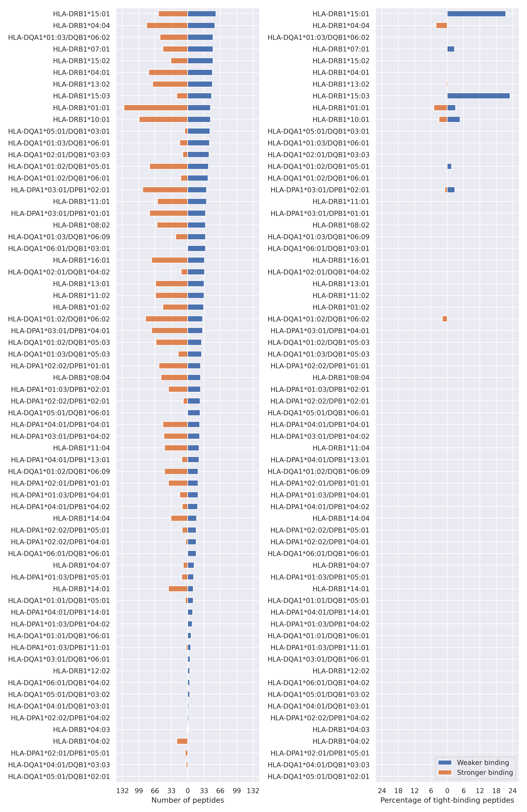This screenshot has height=812, width=527.
Task: Click orange HLA-DRB1*04:02 bar in Number of peptides chart
Action: (x=182, y=741)
